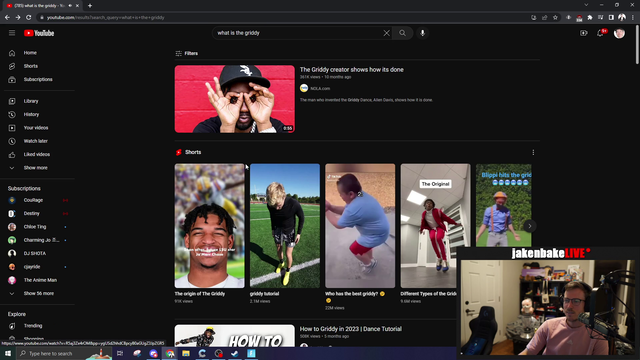Click the page vertical scrollbar
Viewport: 640px width, 360px height.
pyautogui.click(x=637, y=45)
